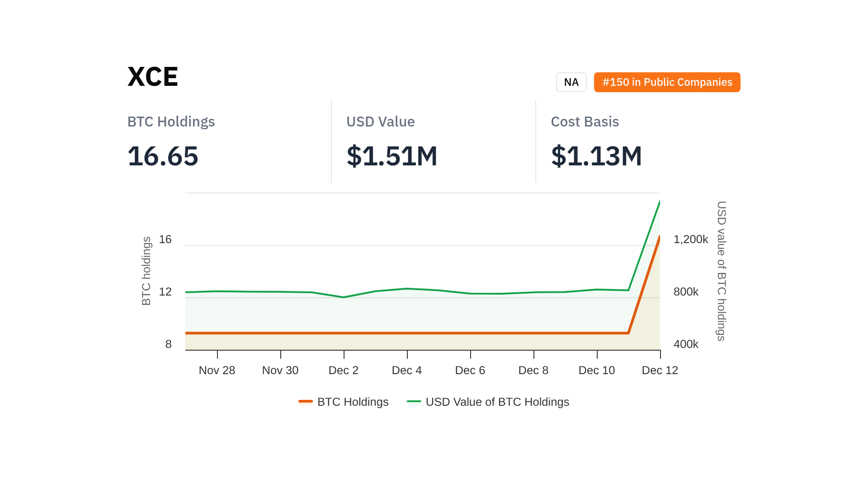
Task: Click the orange BTC Holdings legend swatch
Action: coord(306,401)
